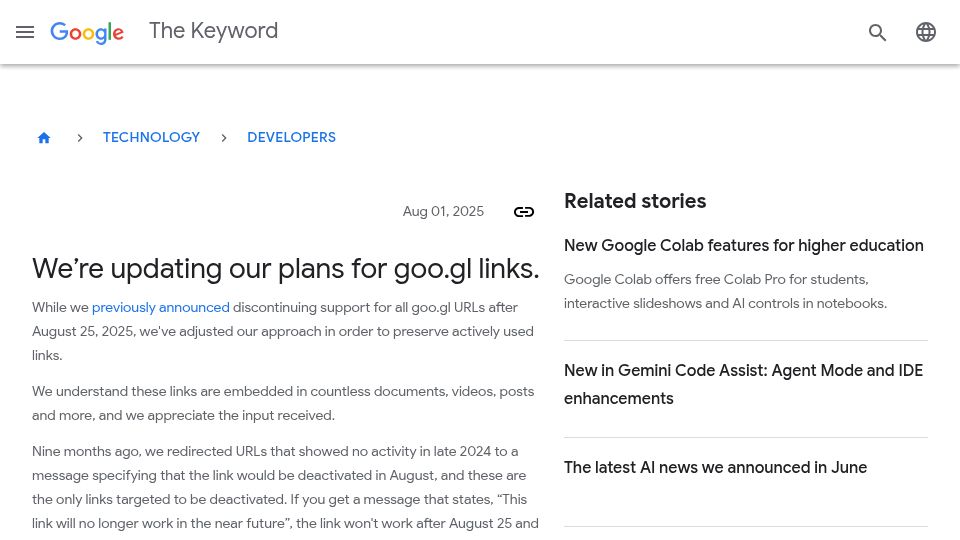The height and width of the screenshot is (540, 960).
Task: Click the Colab Pro for students description text
Action: (x=725, y=291)
